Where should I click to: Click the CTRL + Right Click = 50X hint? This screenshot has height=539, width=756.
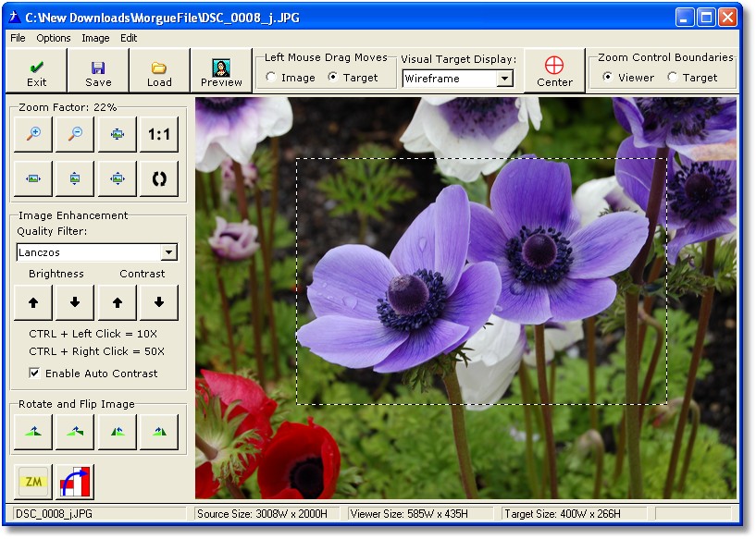click(x=96, y=351)
